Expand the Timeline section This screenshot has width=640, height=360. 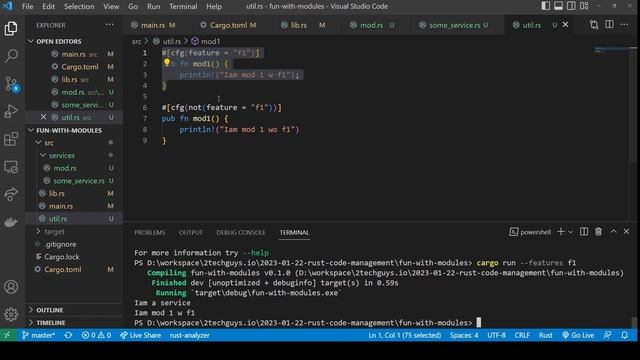click(x=31, y=322)
